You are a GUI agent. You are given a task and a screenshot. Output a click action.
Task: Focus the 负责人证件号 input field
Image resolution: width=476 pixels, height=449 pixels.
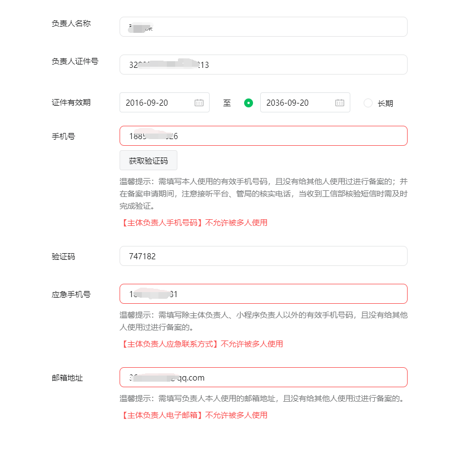coord(264,65)
